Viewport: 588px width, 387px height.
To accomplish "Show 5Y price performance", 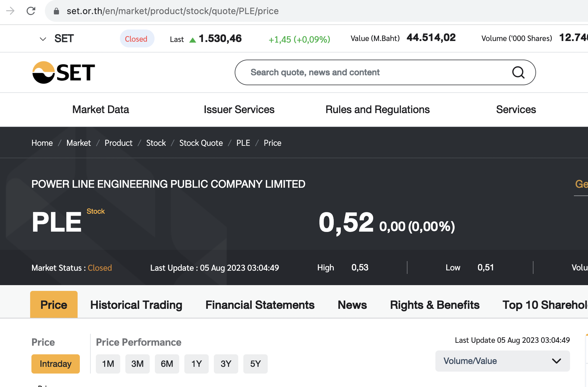I will click(256, 364).
